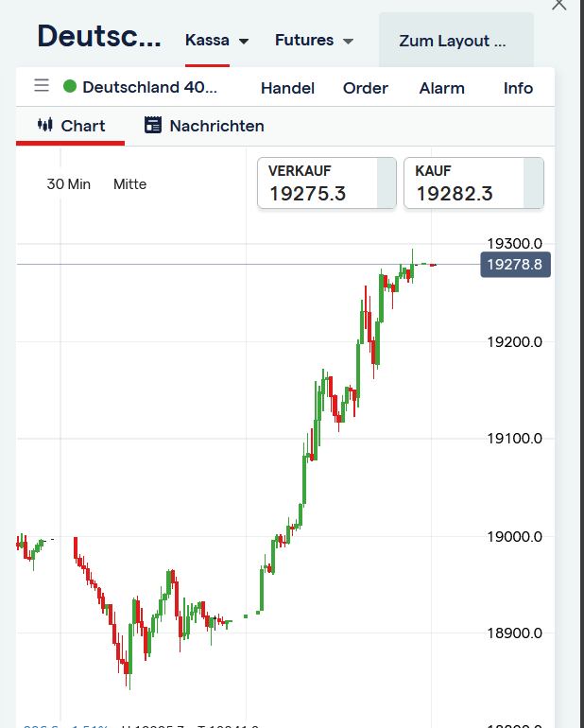Click the current price label 19278.8
Image resolution: width=584 pixels, height=728 pixels.
tap(515, 265)
